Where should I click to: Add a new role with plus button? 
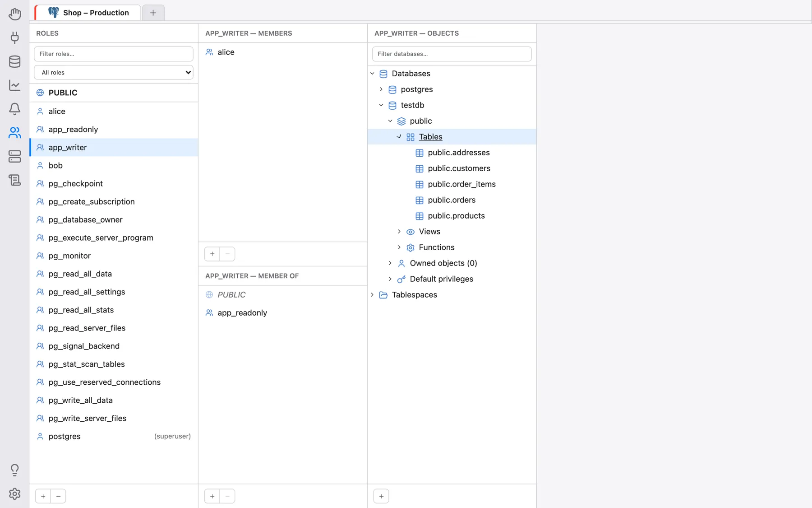(x=43, y=496)
